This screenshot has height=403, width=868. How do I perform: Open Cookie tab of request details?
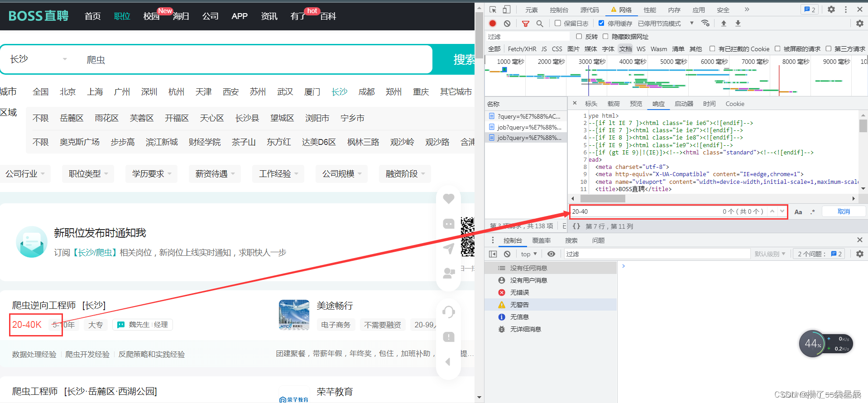click(x=735, y=104)
